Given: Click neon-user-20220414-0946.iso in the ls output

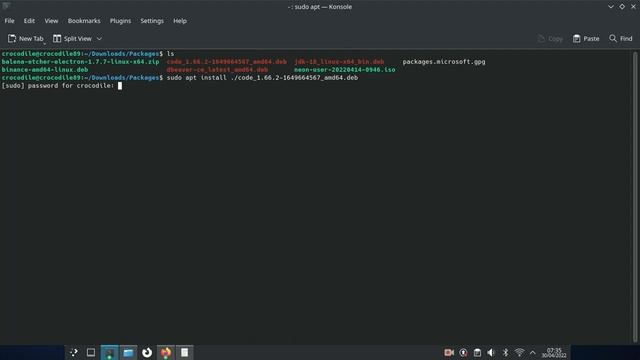Looking at the screenshot, I should (344, 70).
